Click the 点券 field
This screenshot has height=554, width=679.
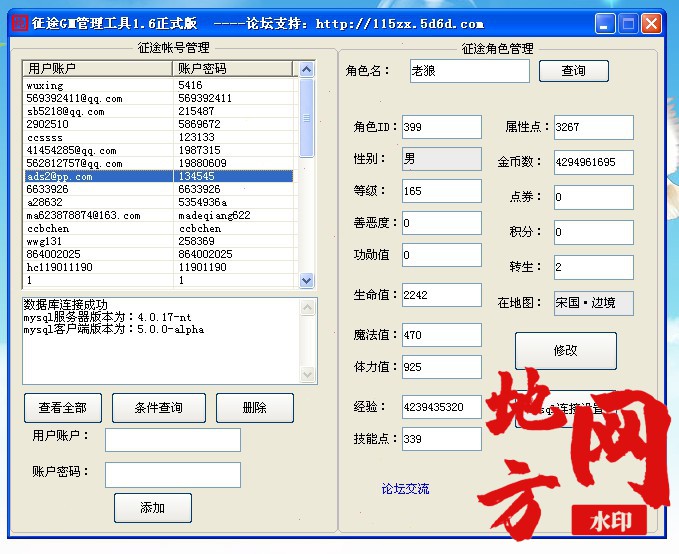pos(594,198)
